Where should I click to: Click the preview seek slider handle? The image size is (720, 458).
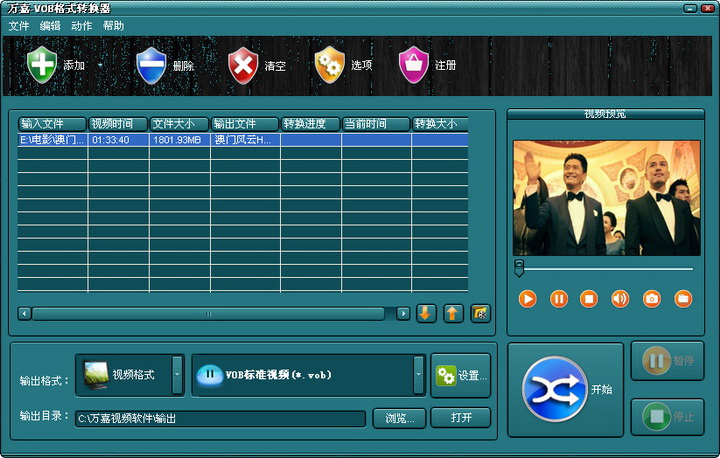pos(519,268)
